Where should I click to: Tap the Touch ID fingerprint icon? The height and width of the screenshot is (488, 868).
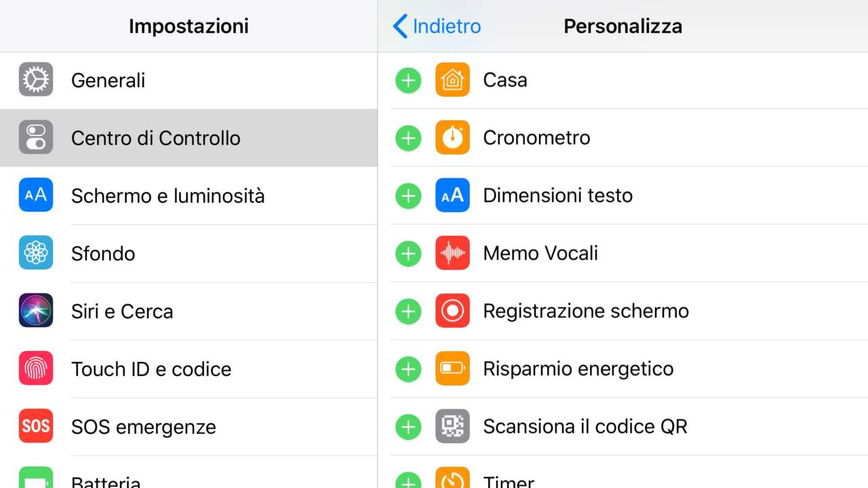pyautogui.click(x=36, y=369)
